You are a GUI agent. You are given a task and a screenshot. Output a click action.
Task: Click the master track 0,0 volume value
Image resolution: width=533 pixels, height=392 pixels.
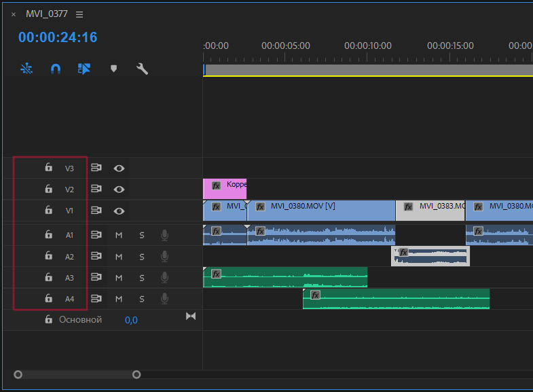[x=131, y=320]
